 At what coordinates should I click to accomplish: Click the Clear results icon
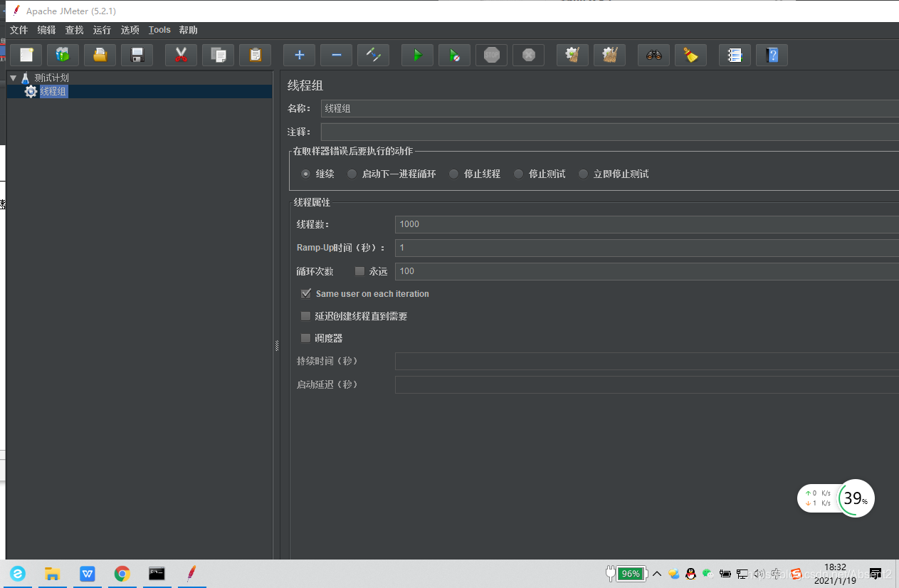[x=573, y=55]
